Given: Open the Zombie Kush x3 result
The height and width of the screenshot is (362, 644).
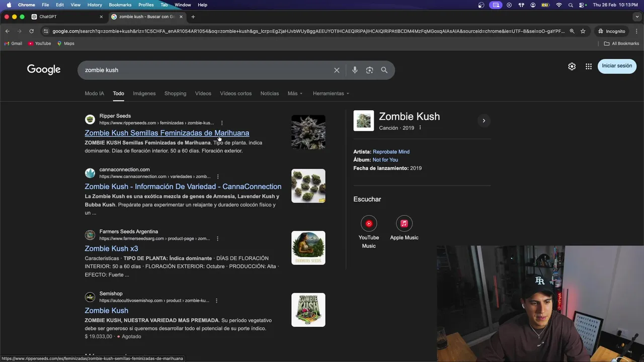Looking at the screenshot, I should 111,249.
